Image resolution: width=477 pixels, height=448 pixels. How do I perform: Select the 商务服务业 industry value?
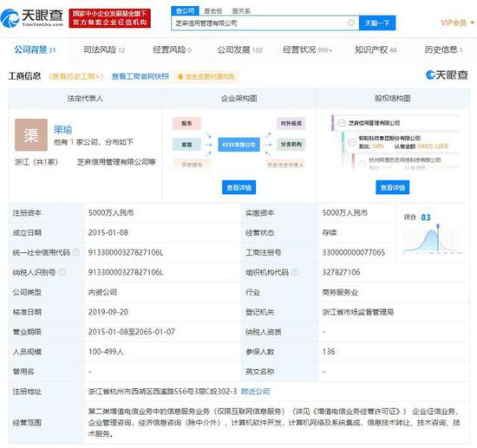340,292
